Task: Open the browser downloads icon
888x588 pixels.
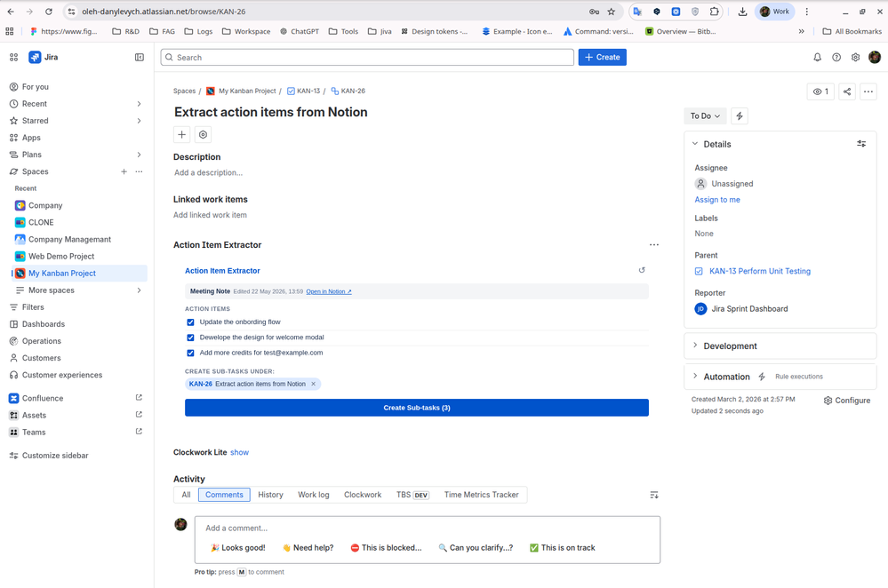Action: click(742, 12)
